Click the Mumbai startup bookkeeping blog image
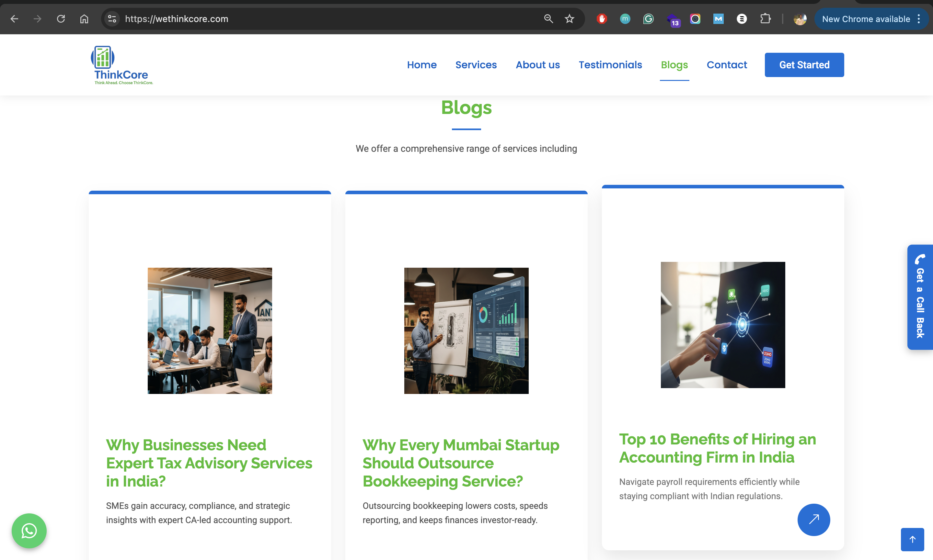 (x=466, y=330)
